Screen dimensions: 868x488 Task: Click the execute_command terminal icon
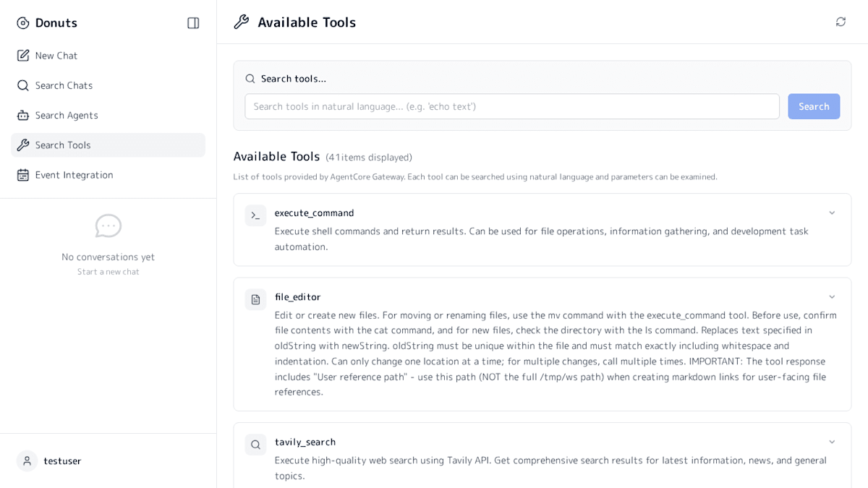[255, 215]
